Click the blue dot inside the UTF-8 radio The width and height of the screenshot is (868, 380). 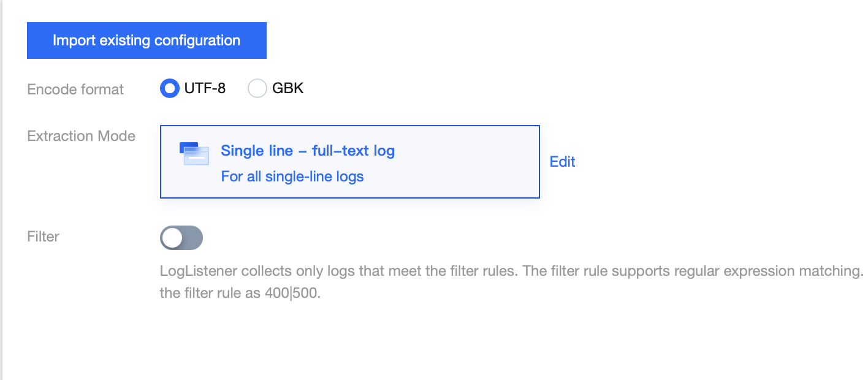pos(169,89)
